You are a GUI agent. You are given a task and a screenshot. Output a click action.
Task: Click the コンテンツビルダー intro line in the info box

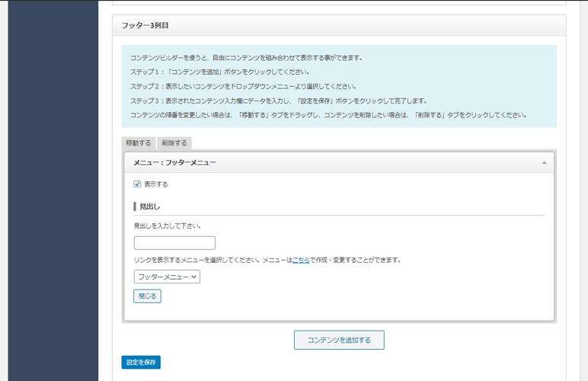pos(245,58)
